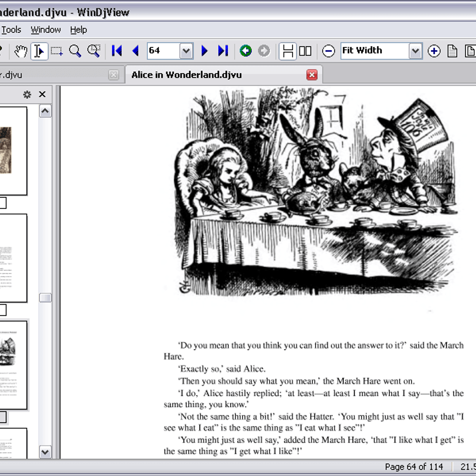Go to the previous page
The image size is (476, 476).
pyautogui.click(x=135, y=51)
